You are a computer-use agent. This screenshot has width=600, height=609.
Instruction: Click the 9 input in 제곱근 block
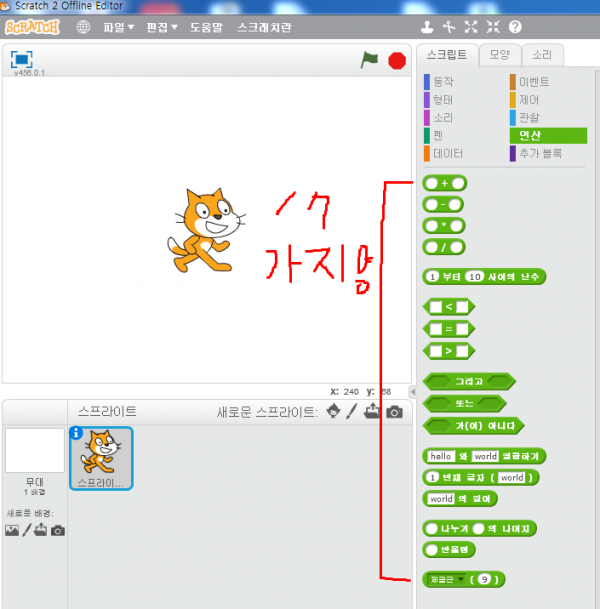pyautogui.click(x=484, y=579)
